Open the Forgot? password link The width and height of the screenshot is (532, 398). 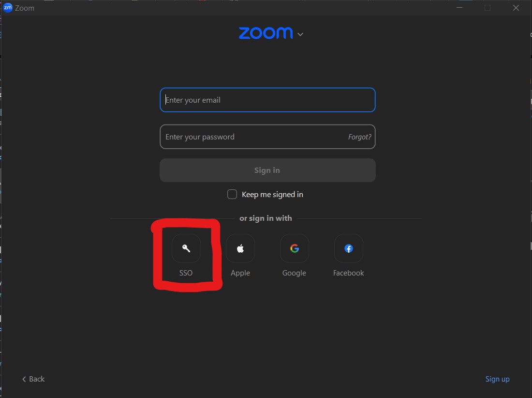359,137
